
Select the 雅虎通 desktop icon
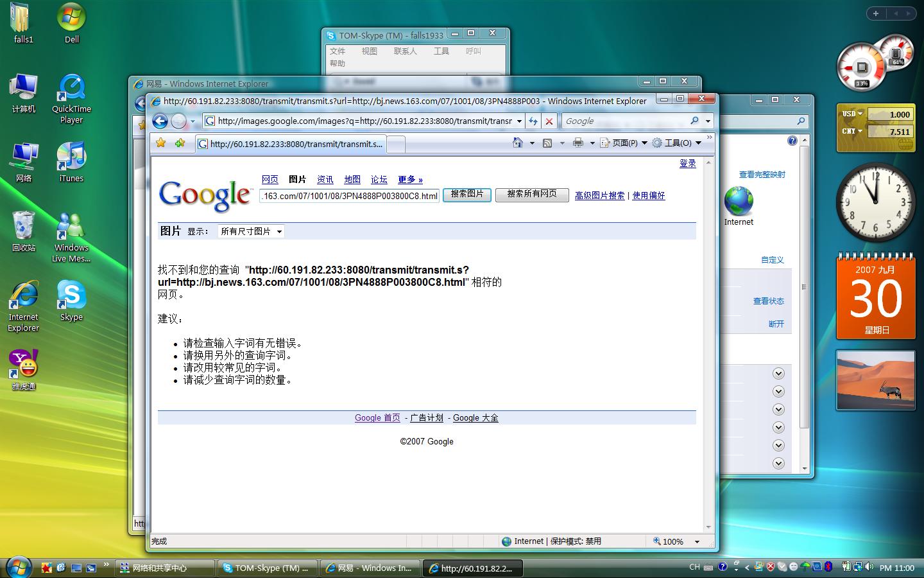coord(24,370)
